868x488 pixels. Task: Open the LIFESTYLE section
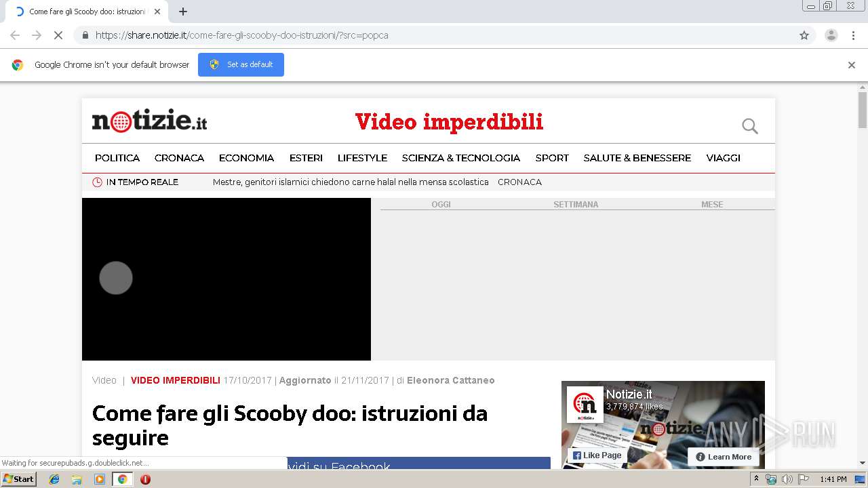pos(362,158)
